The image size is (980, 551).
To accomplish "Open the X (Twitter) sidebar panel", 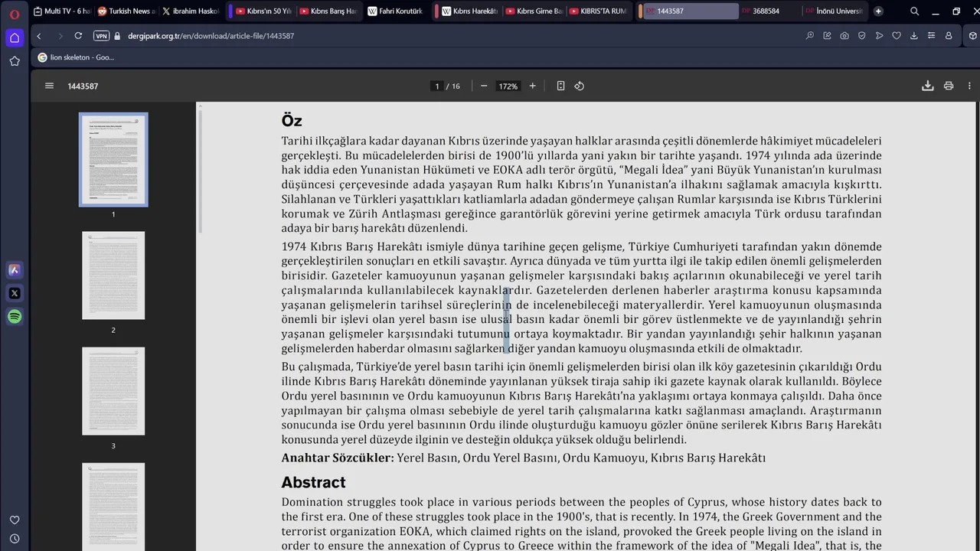I will (15, 293).
